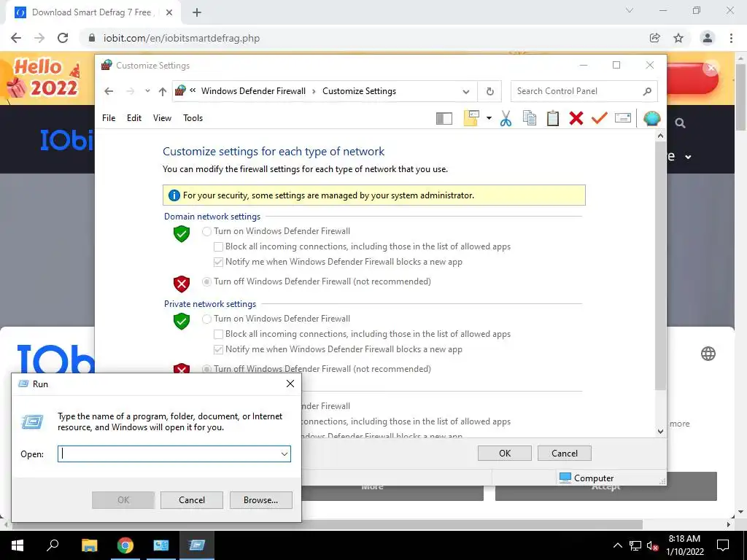Select Turn off Firewall for Domain network
The width and height of the screenshot is (747, 560).
(x=206, y=282)
